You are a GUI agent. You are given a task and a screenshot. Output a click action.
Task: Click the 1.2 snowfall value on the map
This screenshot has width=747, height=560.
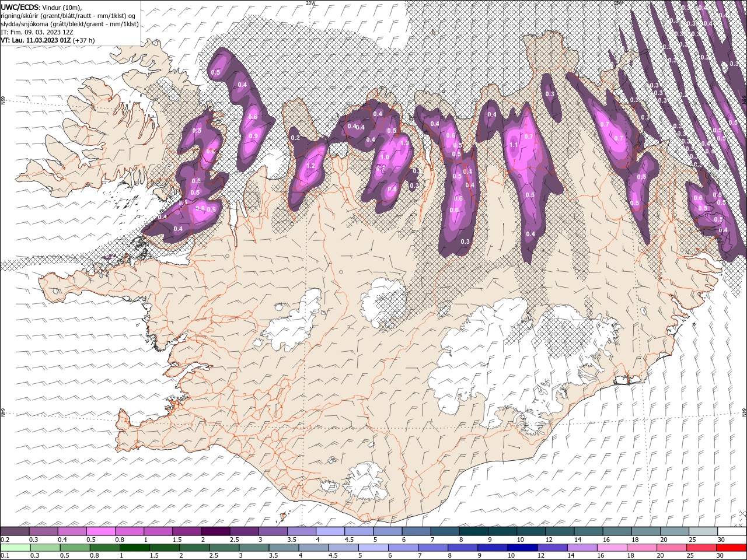pyautogui.click(x=310, y=166)
